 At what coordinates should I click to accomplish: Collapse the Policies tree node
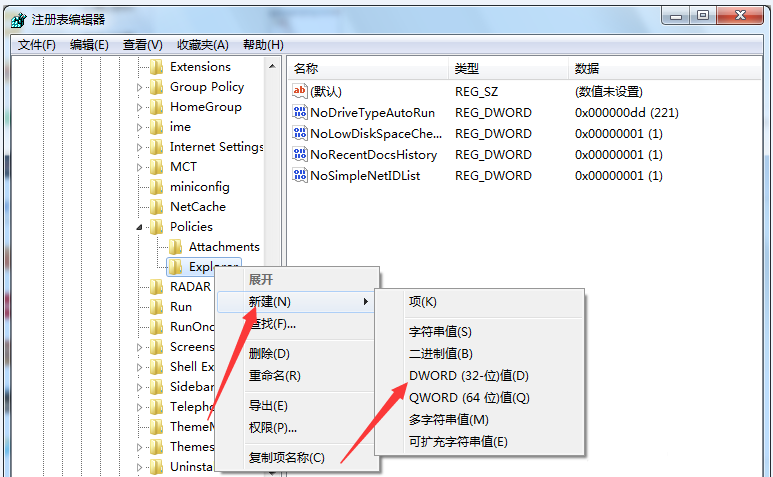pyautogui.click(x=139, y=227)
